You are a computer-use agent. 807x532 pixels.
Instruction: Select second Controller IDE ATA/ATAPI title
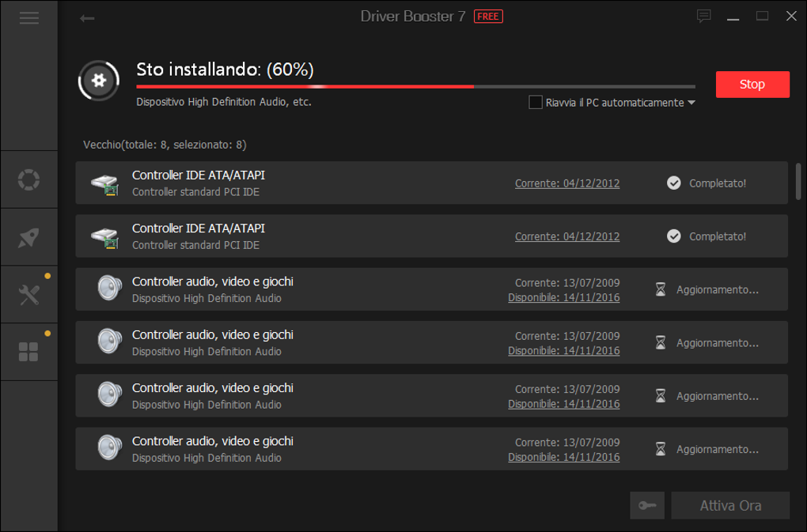199,228
